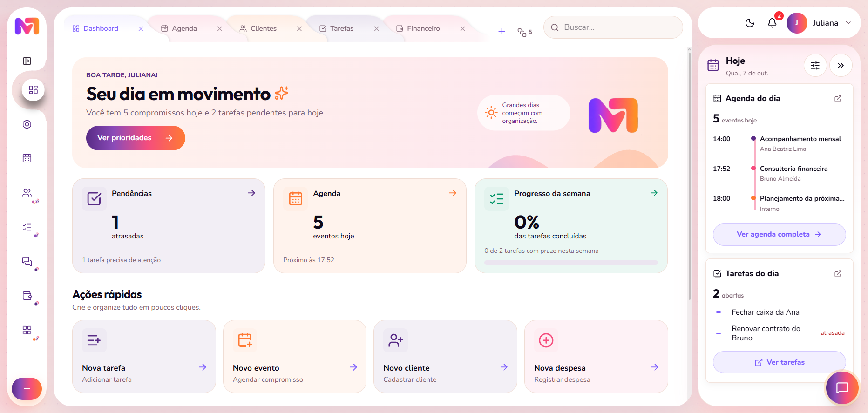Open the chat messages icon in sidebar
868x413 pixels.
pos(27,261)
